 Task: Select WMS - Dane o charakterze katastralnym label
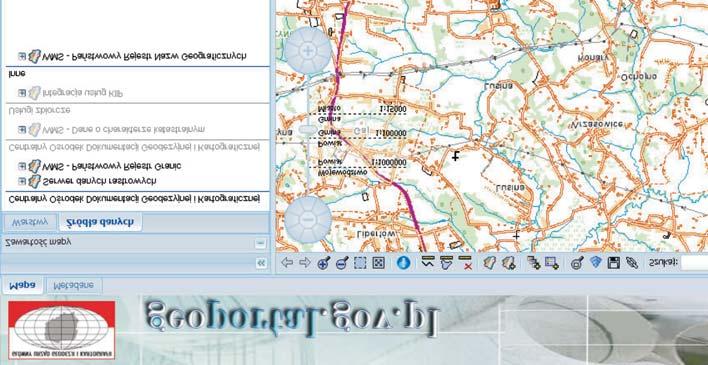(124, 129)
